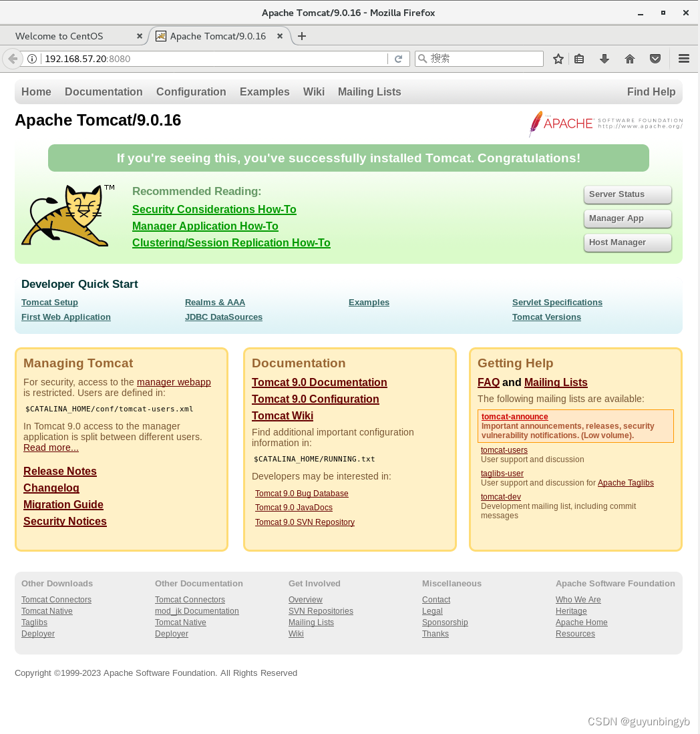
Task: Click the tomcat-announce mailing list link
Action: [x=514, y=417]
